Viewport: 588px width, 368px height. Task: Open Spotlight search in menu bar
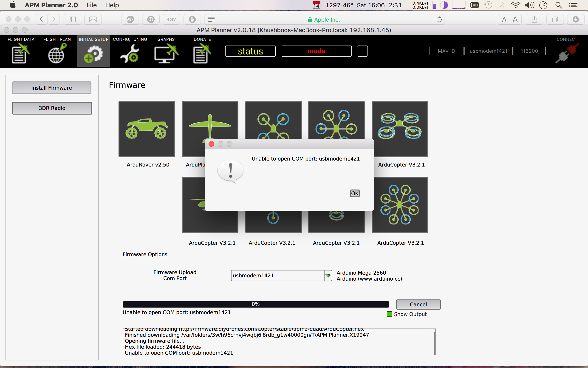pyautogui.click(x=559, y=5)
